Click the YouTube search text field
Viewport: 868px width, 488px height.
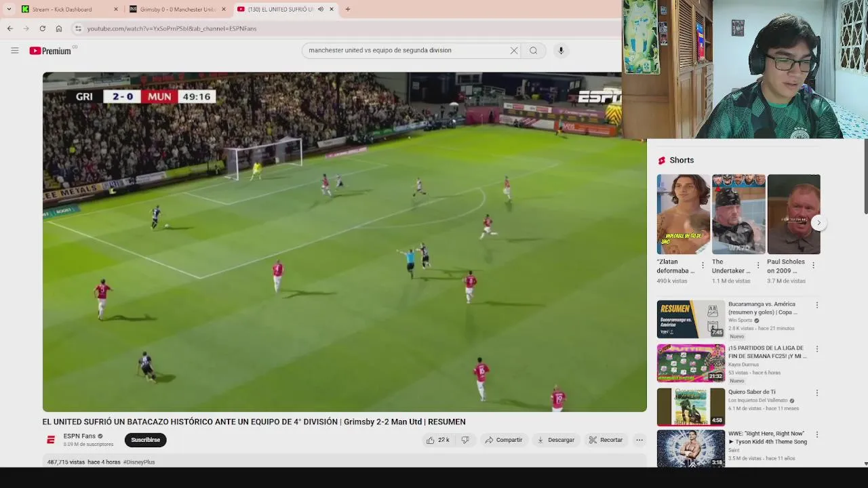point(407,50)
